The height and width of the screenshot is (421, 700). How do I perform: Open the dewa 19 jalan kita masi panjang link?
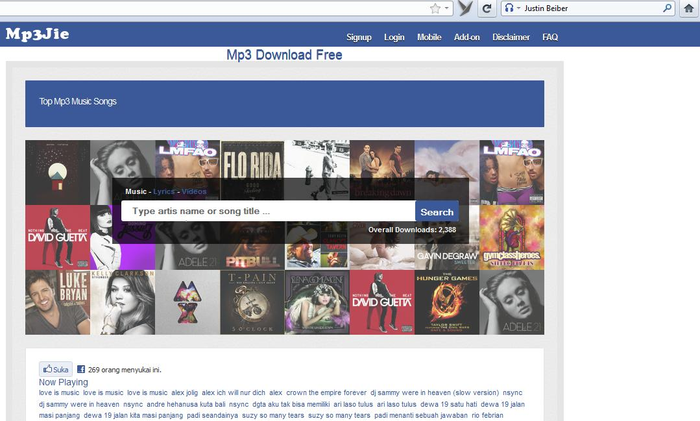[133, 416]
